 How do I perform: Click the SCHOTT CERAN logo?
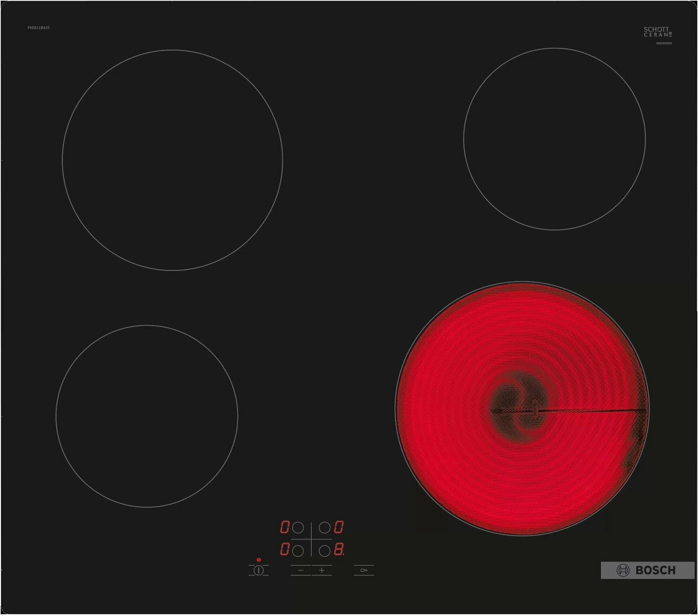tap(658, 32)
